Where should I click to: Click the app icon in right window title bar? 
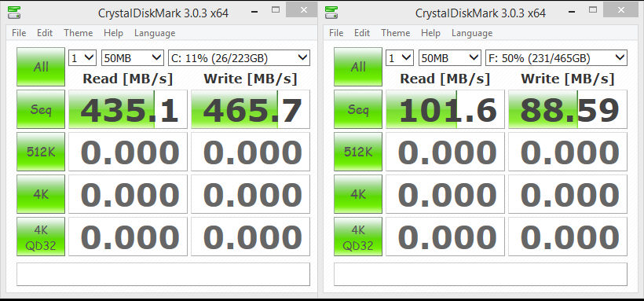(x=331, y=12)
